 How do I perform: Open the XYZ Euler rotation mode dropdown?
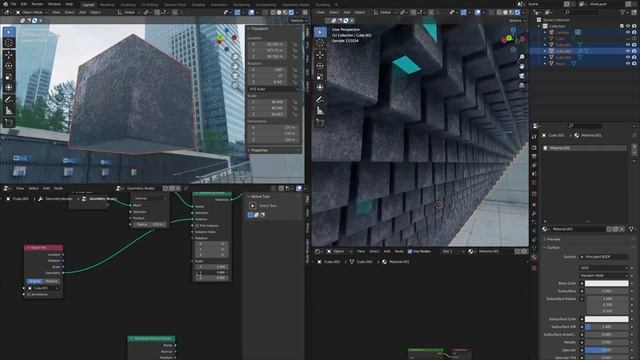[x=273, y=89]
